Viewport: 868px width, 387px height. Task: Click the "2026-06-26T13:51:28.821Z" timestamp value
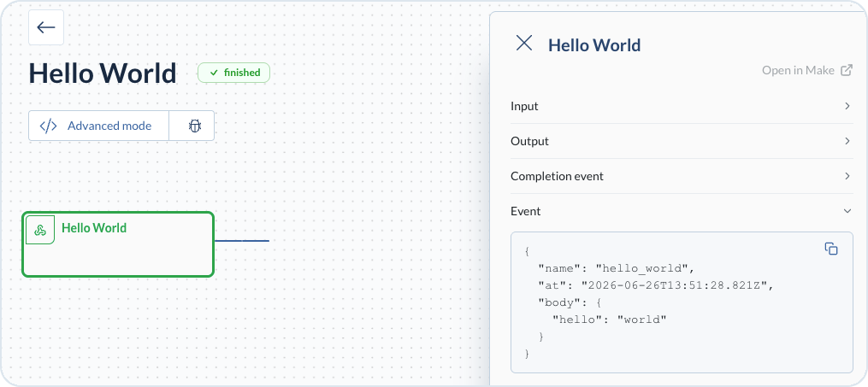673,286
